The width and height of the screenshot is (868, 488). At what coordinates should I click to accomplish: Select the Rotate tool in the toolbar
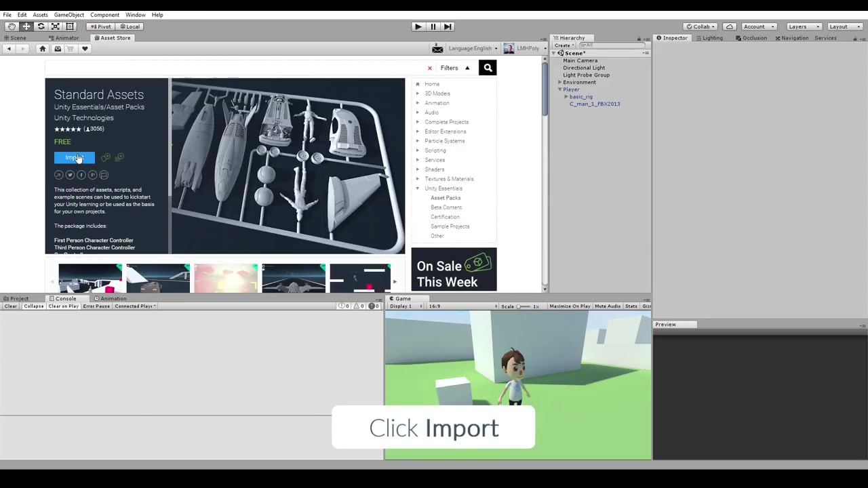coord(41,26)
